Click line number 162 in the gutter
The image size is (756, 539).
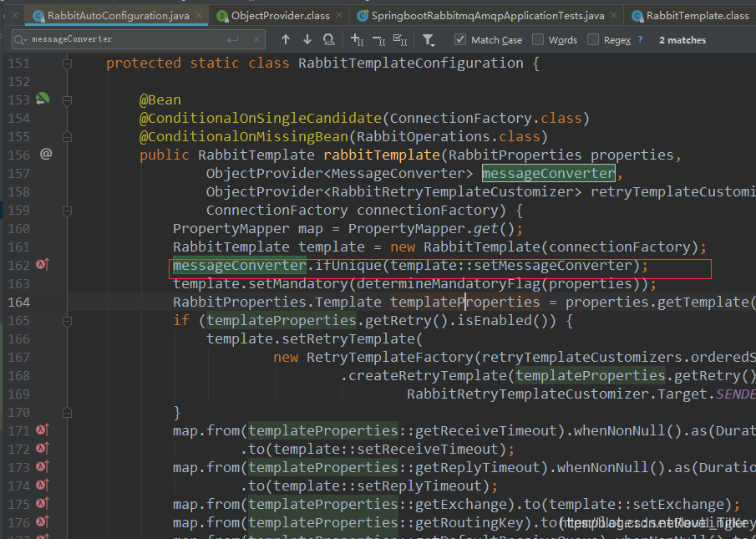pyautogui.click(x=19, y=266)
